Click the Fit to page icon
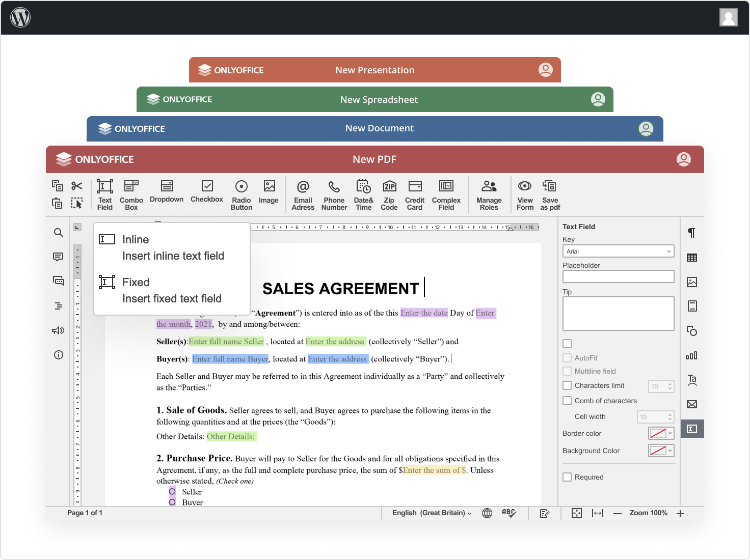 point(577,513)
